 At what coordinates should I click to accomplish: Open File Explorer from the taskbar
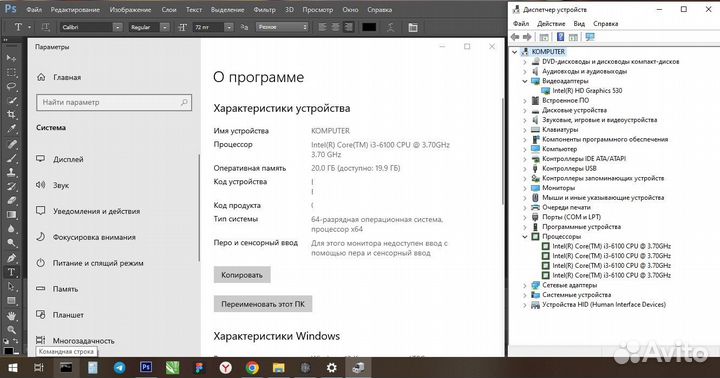[x=279, y=367]
